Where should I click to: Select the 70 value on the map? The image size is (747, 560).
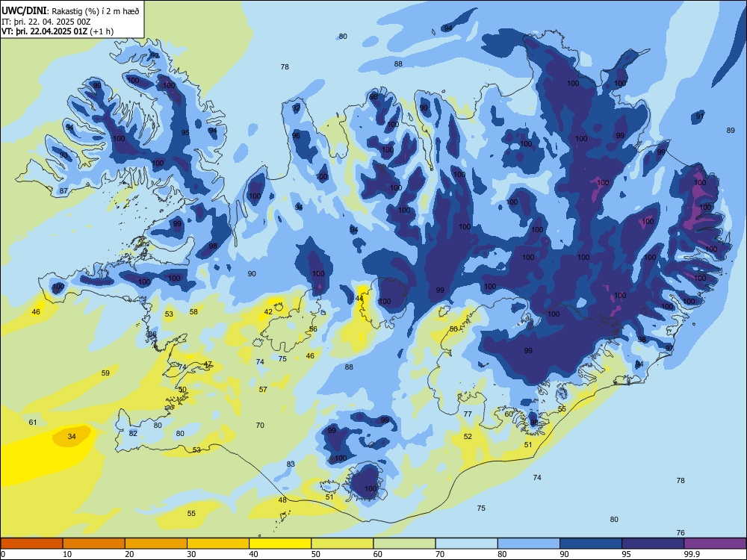(x=260, y=426)
